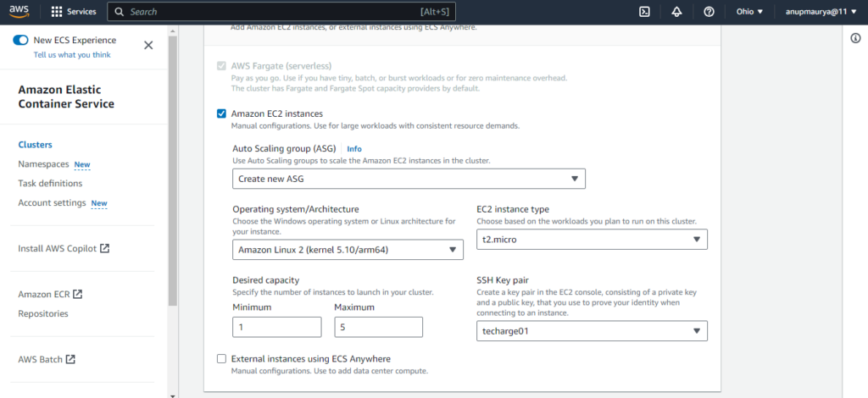Click the New badge beside Account settings

[99, 203]
